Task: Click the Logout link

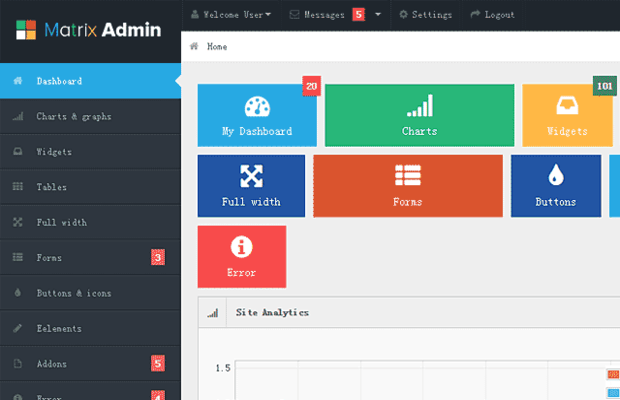Action: (x=492, y=15)
